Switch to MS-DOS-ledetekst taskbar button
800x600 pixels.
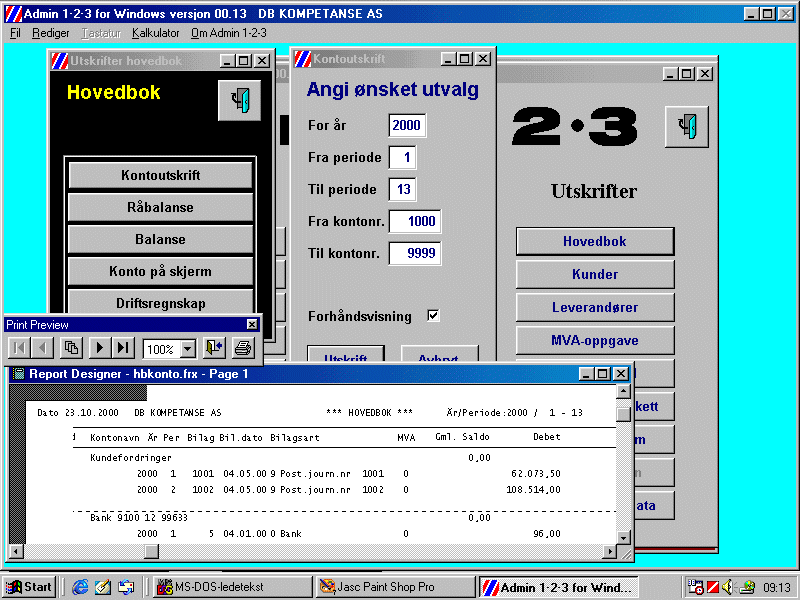[233, 587]
